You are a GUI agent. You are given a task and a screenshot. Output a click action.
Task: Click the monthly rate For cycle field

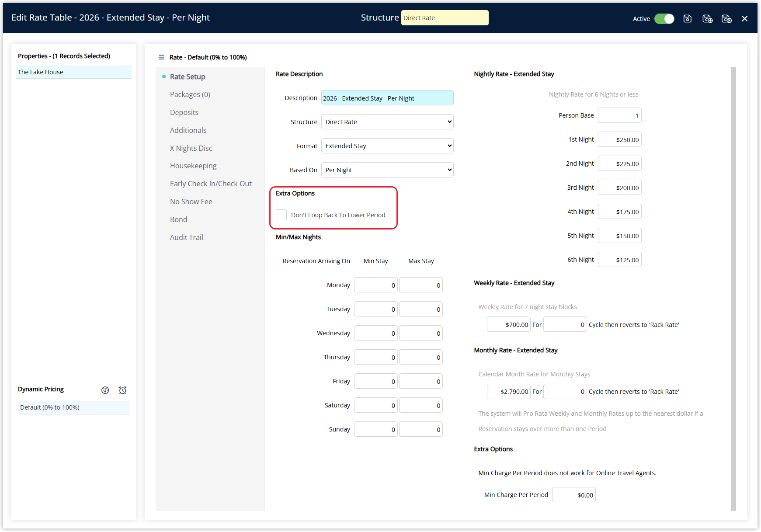pos(565,391)
